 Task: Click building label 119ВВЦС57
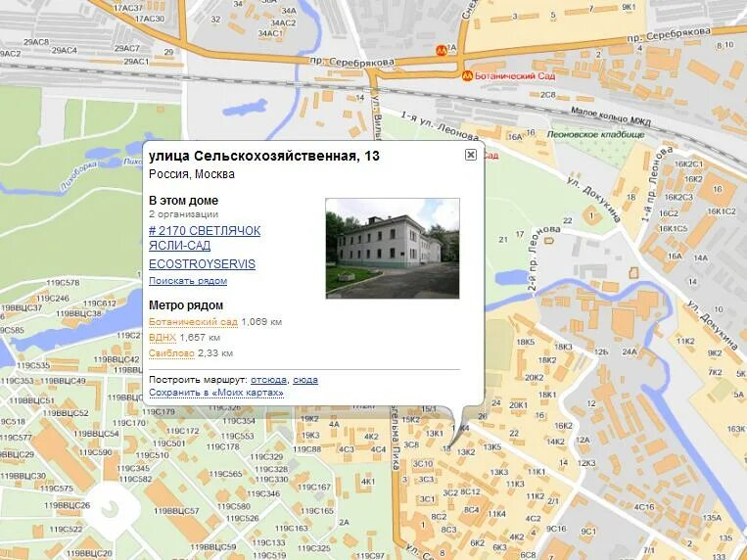tap(176, 511)
